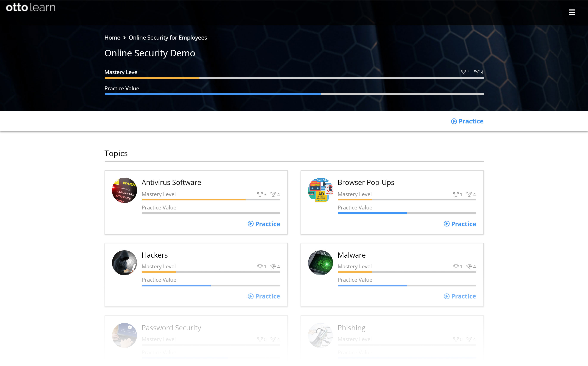Open Online Security for Employees breadcrumb
Image resolution: width=588 pixels, height=366 pixels.
point(168,37)
